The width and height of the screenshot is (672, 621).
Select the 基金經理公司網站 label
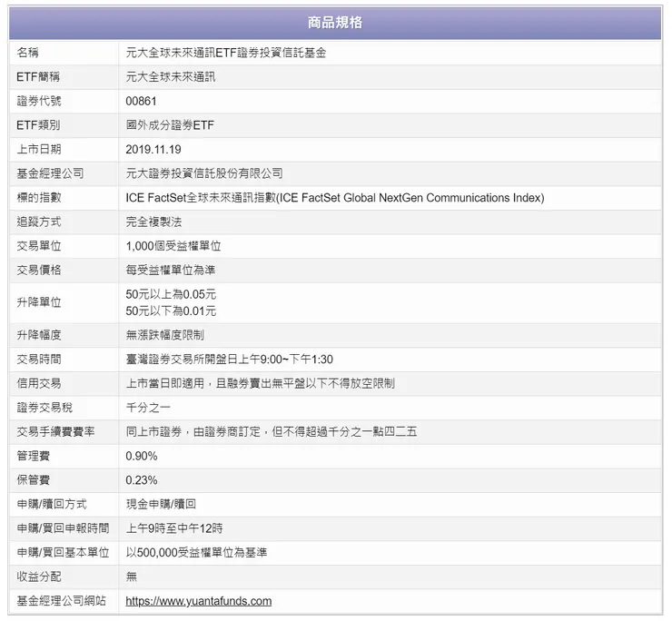click(61, 601)
